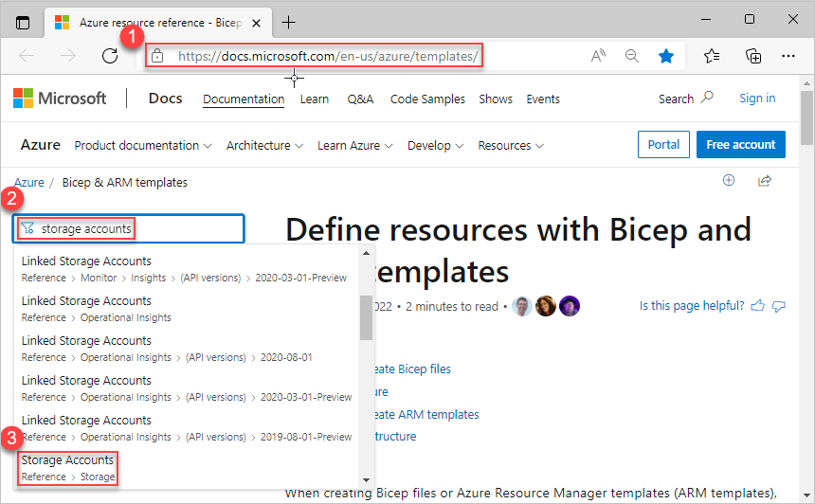Select Linked Storage Accounts Reference > Operational Insights result
The image size is (815, 504).
point(184,309)
